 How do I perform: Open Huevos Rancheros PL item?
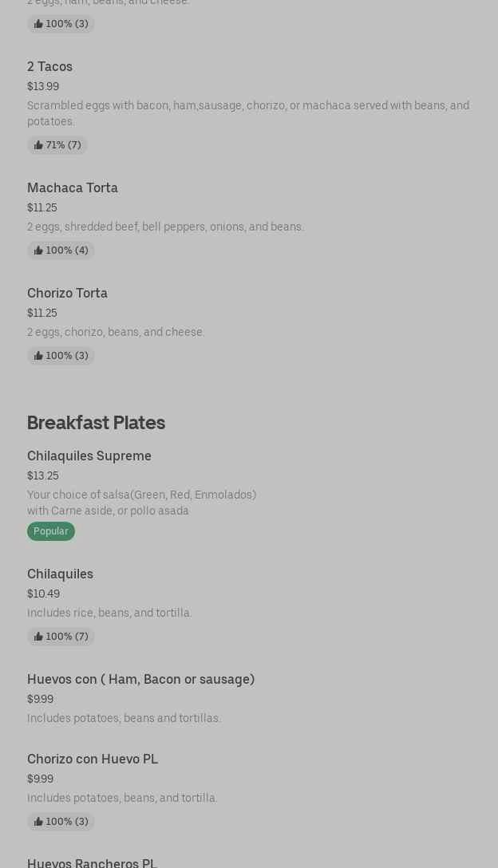(92, 862)
